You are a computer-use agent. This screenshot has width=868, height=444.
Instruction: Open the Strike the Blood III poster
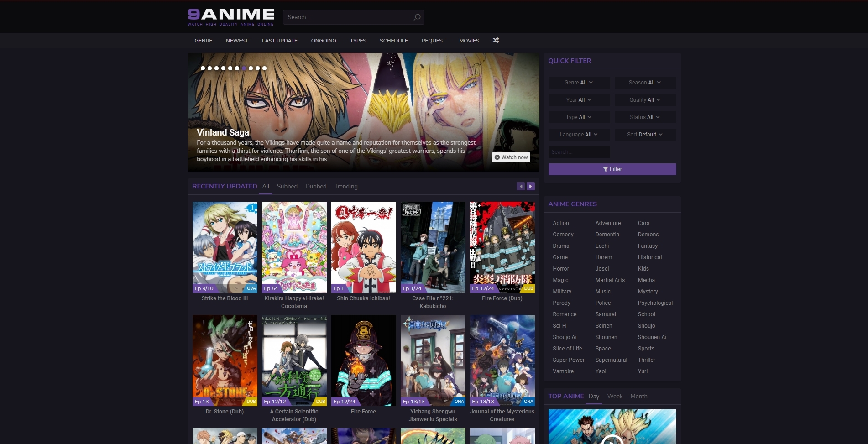pos(225,247)
